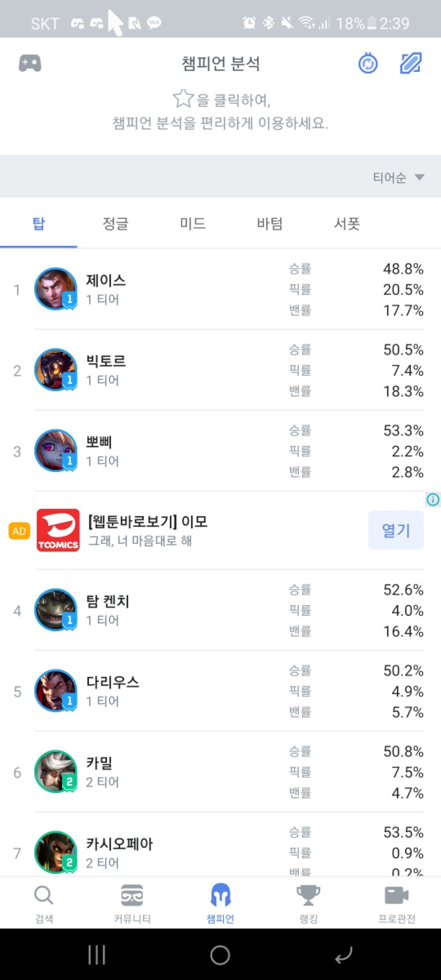
Task: Switch to the 정글 tab
Action: tap(116, 224)
